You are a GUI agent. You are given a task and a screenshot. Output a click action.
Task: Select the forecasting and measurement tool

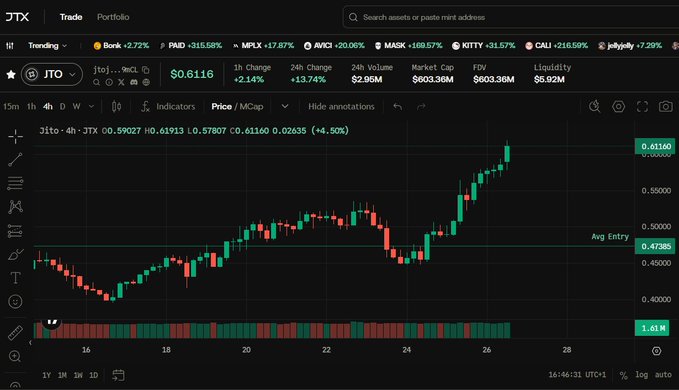click(15, 231)
